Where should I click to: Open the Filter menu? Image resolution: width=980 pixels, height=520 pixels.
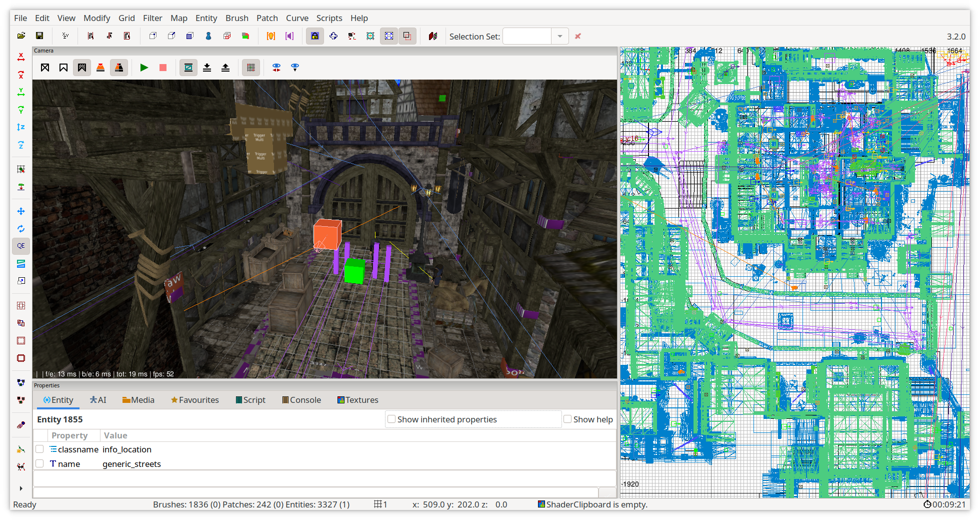point(152,18)
